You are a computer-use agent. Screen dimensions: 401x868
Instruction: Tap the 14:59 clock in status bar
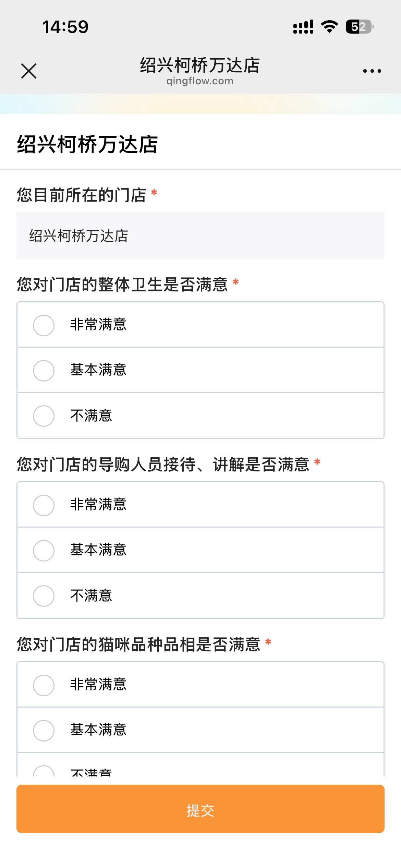65,27
